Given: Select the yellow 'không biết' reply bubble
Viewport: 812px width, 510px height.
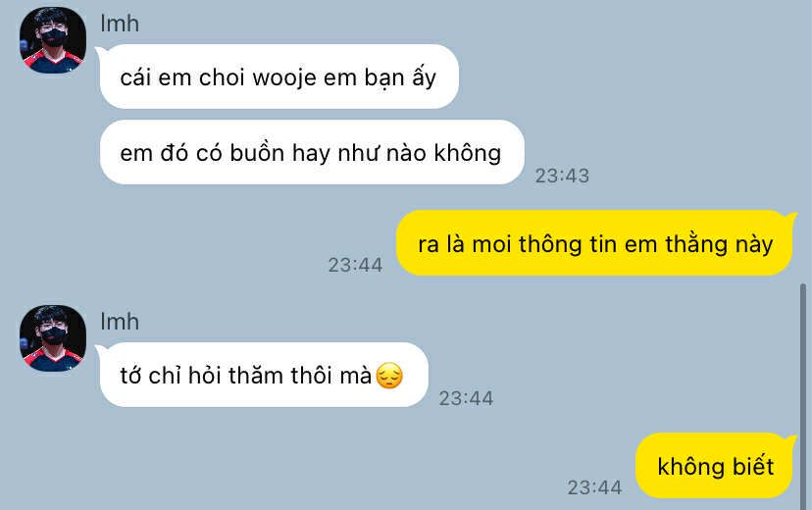Looking at the screenshot, I should [714, 466].
